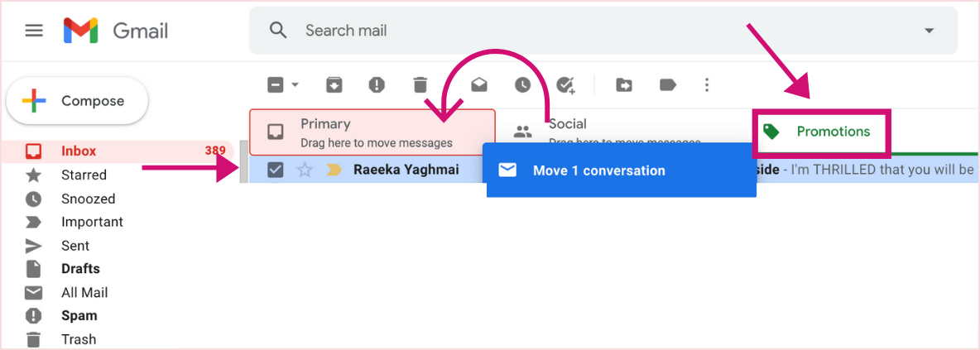This screenshot has width=980, height=350.
Task: Click the Gmail logo
Action: point(116,31)
